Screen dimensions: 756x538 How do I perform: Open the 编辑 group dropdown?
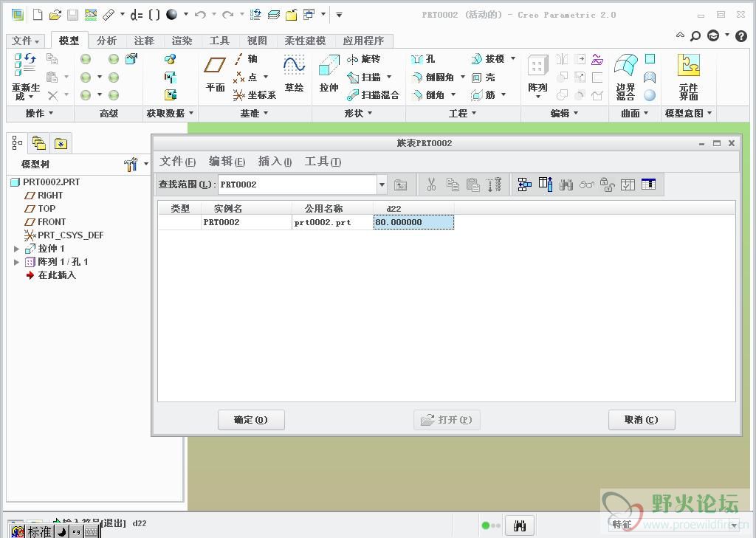(564, 114)
